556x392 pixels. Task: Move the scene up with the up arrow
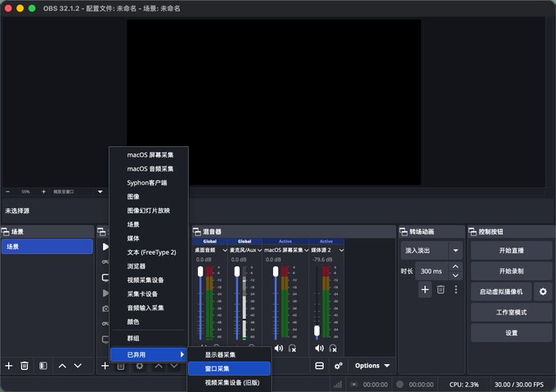[62, 366]
